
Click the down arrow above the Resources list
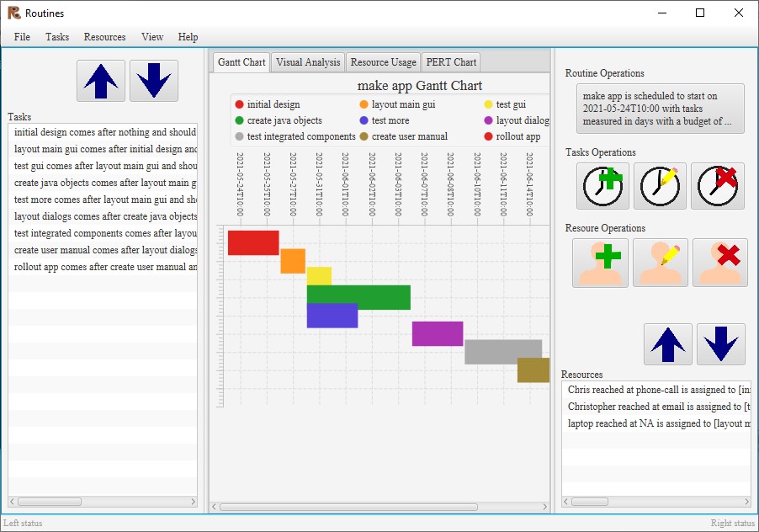point(720,343)
